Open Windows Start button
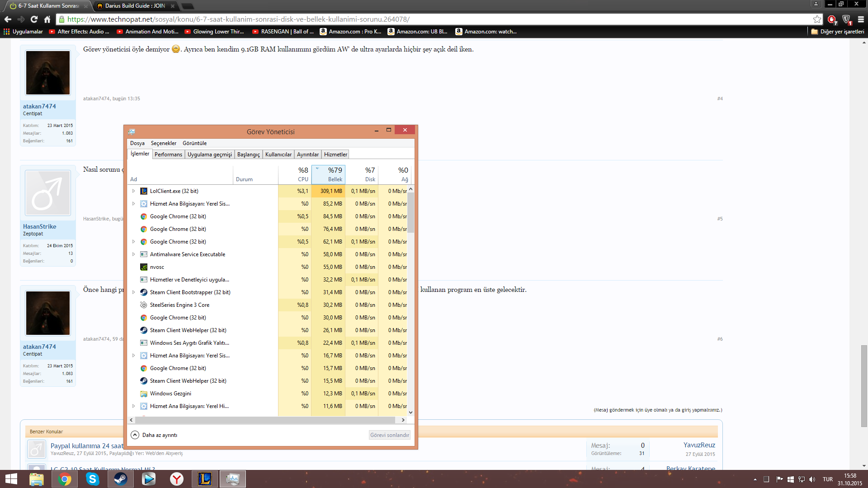The height and width of the screenshot is (488, 868). click(11, 479)
